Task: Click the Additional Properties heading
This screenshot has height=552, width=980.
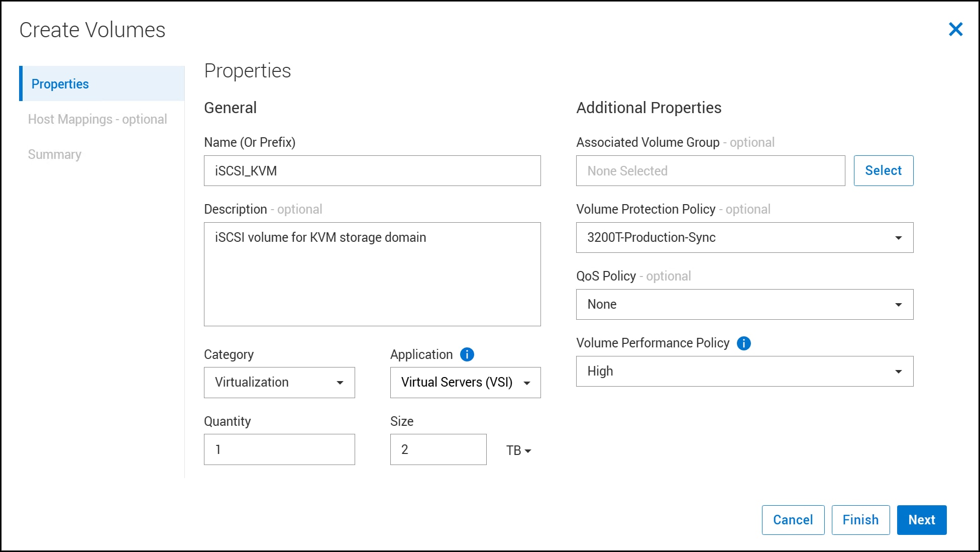Action: (x=648, y=108)
